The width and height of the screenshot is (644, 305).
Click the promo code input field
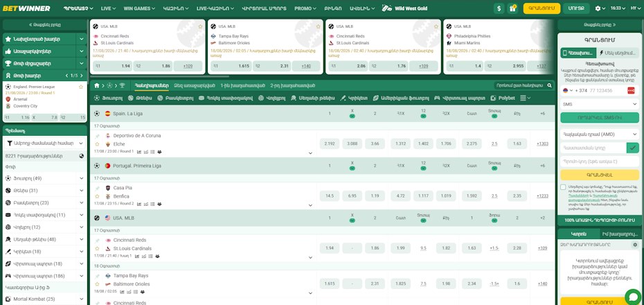point(600,162)
